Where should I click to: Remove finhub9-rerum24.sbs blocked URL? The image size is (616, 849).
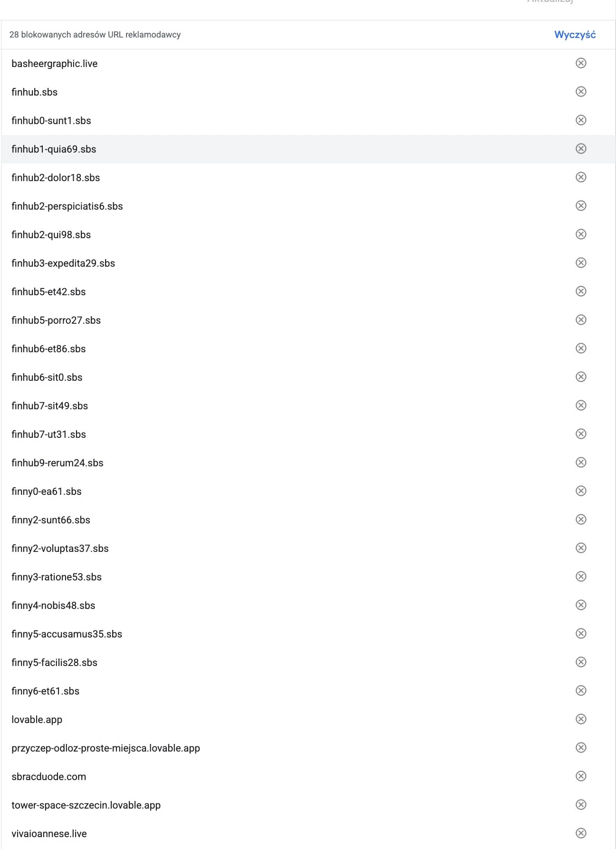point(581,463)
